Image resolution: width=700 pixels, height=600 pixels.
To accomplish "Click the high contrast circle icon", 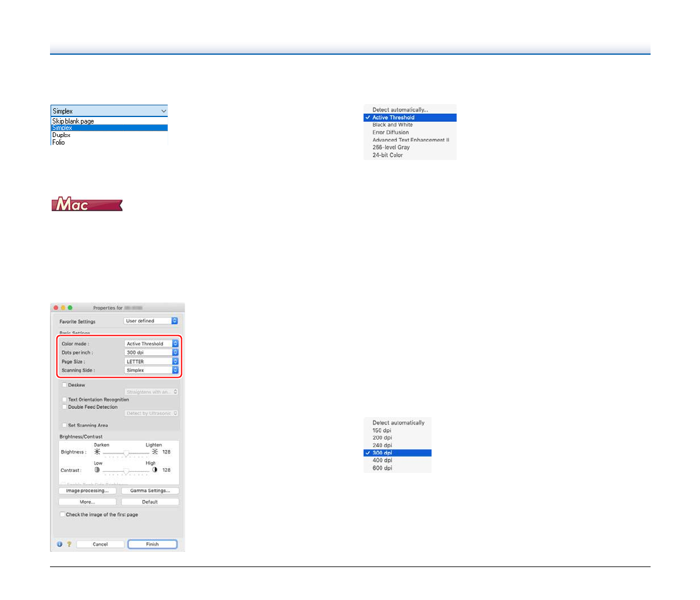I will 155,471.
